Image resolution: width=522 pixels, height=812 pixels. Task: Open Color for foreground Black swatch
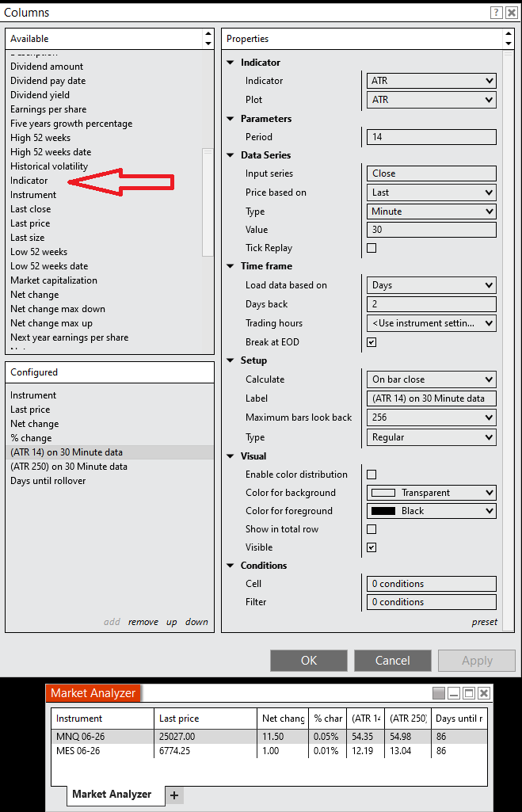tap(432, 511)
